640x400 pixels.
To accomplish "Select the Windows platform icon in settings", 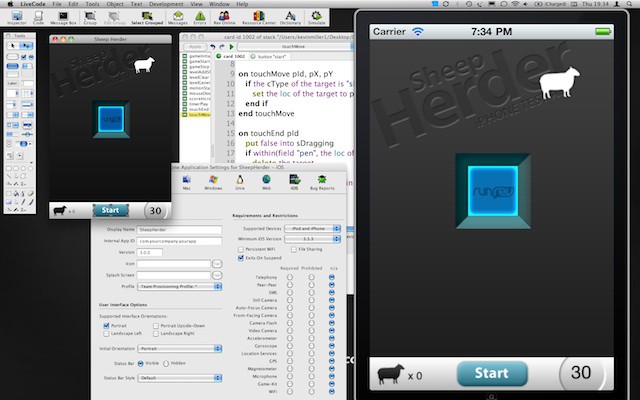I will [x=212, y=181].
